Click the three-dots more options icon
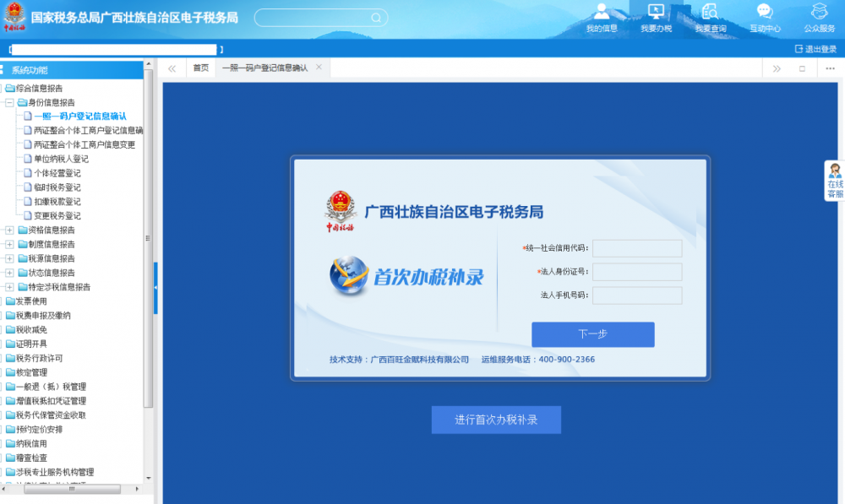 [830, 68]
